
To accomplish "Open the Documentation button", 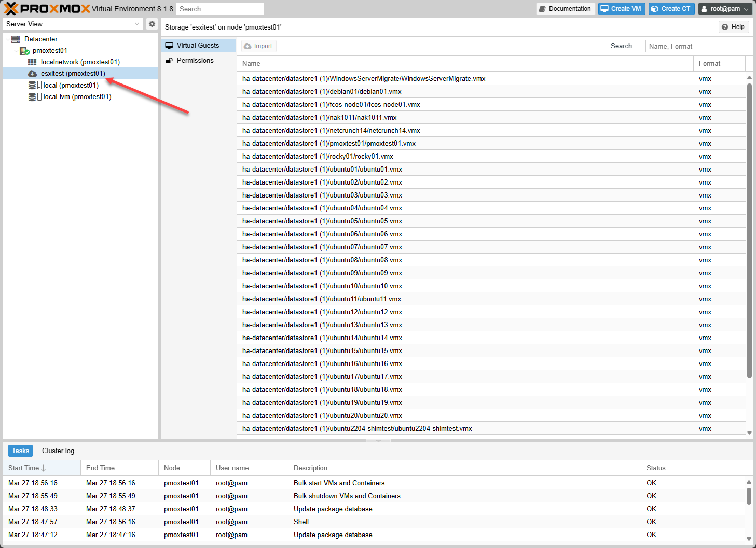I will [566, 9].
